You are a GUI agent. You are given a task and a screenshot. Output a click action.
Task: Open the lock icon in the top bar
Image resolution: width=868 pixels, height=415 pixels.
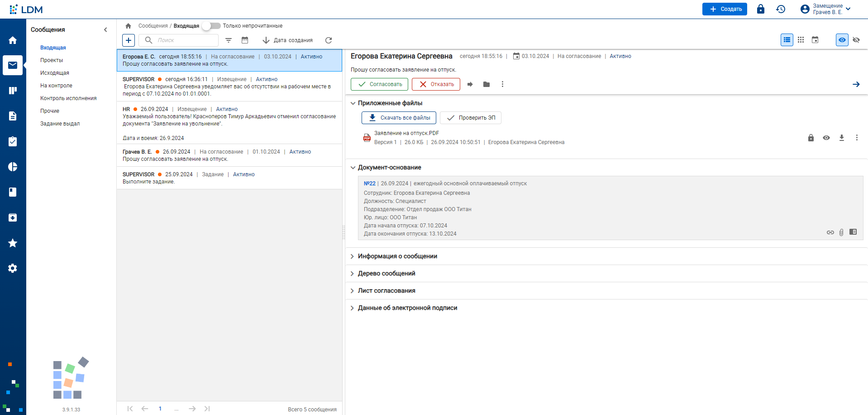coord(761,9)
